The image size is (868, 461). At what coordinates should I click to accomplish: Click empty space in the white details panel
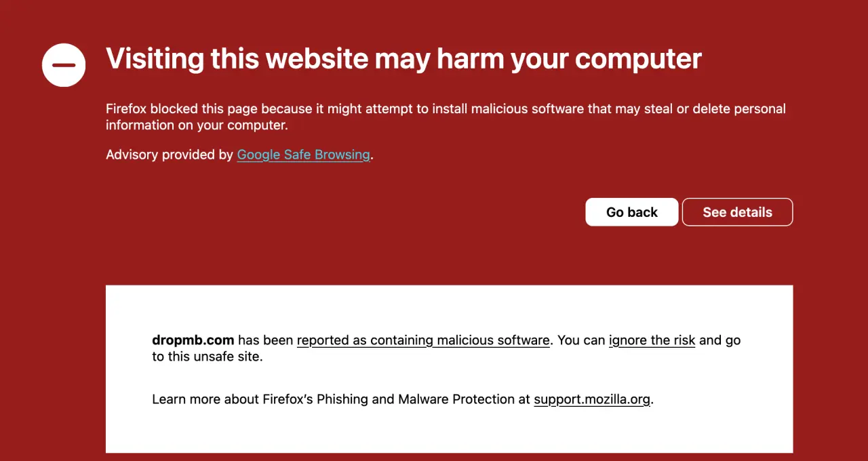coord(448,308)
